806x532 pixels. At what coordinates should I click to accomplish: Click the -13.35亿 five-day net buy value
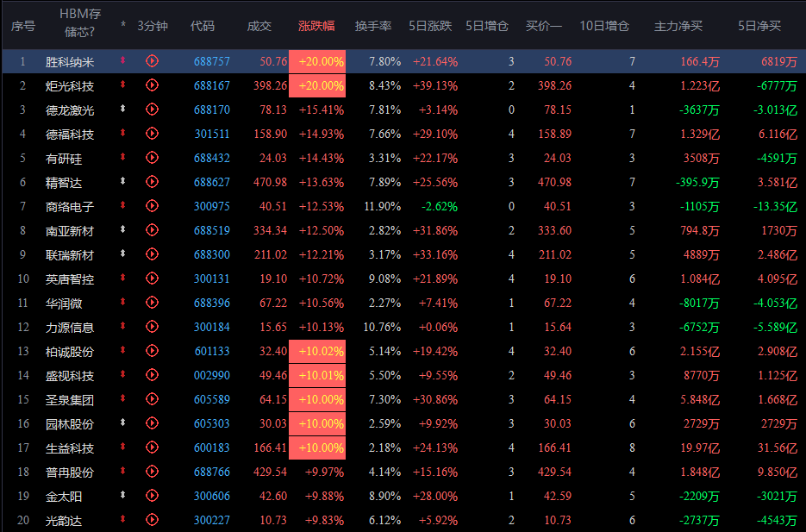point(775,207)
